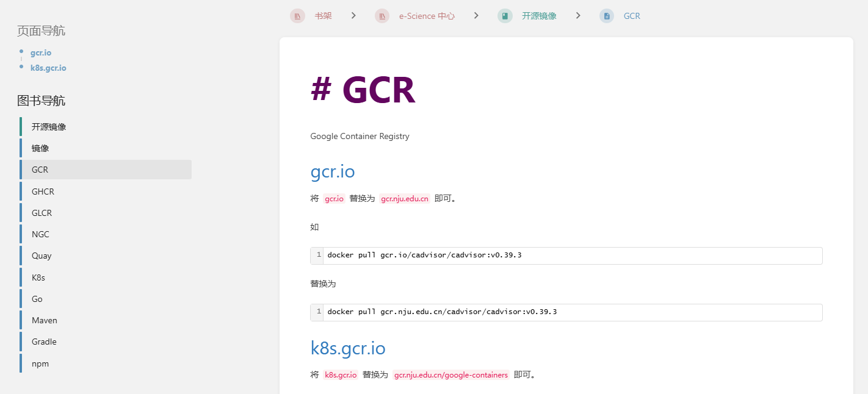Open the 镜像 page in sidebar
Image resolution: width=868 pixels, height=394 pixels.
40,148
